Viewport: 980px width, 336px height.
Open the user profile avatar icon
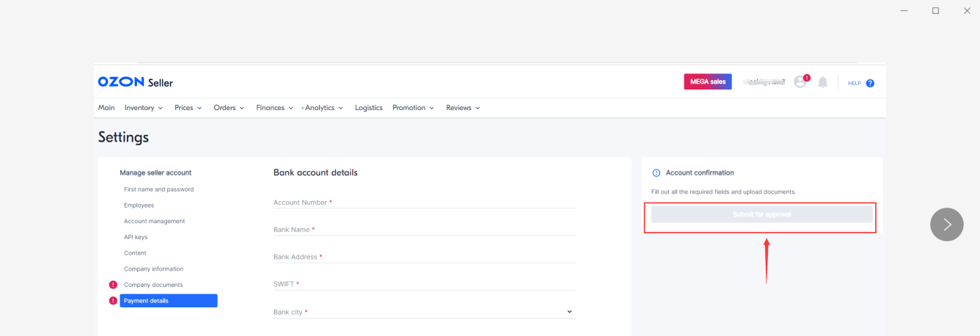800,82
